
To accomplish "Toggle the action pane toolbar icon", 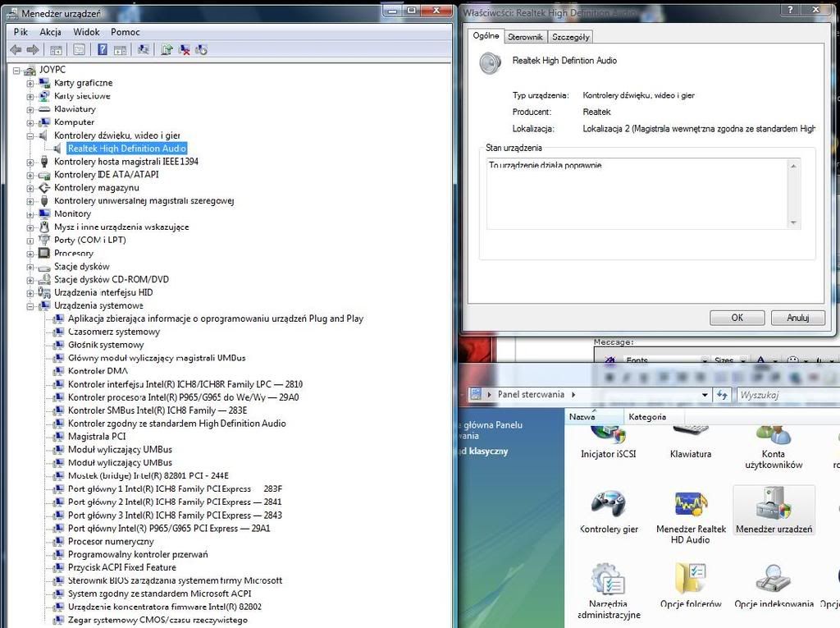I will click(x=120, y=50).
